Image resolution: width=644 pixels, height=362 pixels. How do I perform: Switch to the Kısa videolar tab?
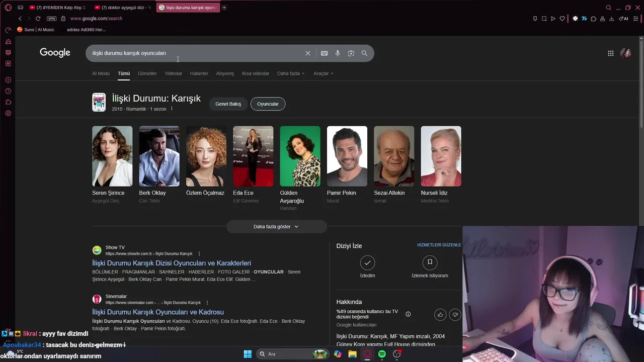click(x=256, y=73)
